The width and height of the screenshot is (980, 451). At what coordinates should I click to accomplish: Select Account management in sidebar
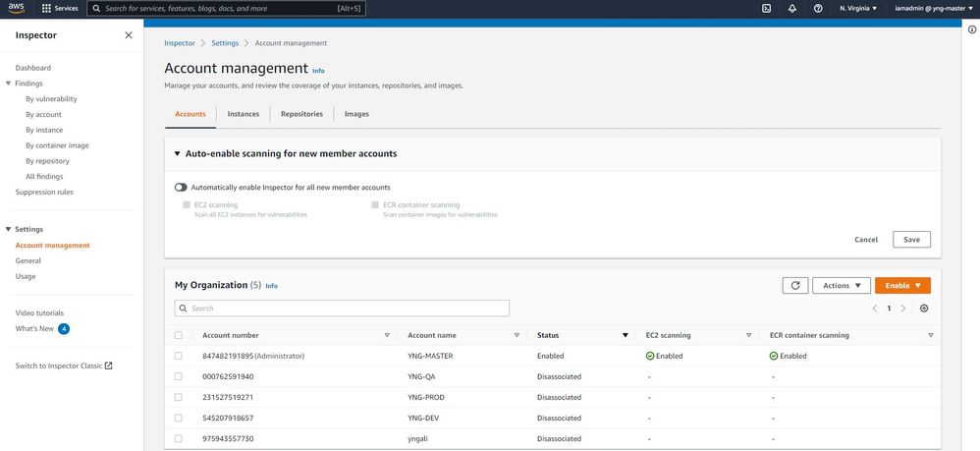pos(52,246)
